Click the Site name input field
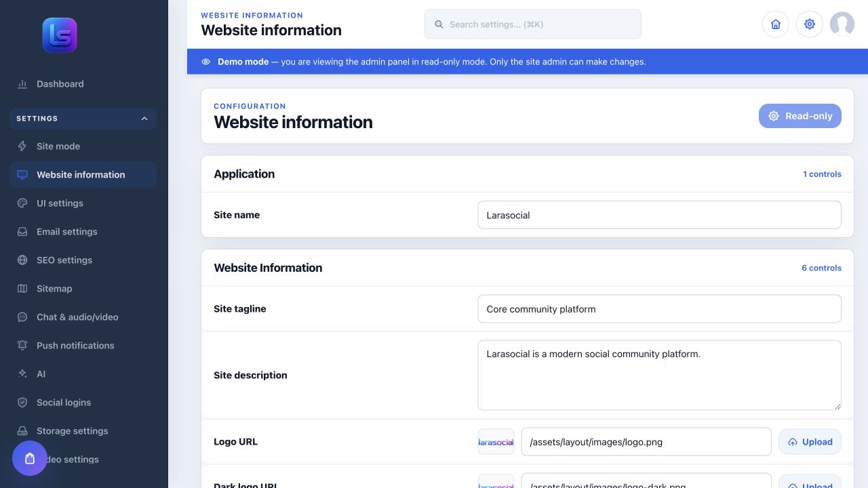868x488 pixels. click(x=659, y=215)
